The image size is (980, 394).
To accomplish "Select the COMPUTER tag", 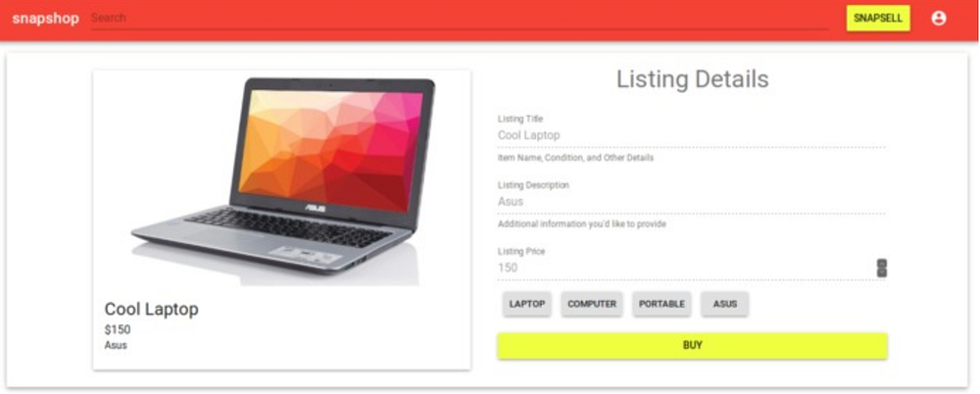I will (591, 304).
